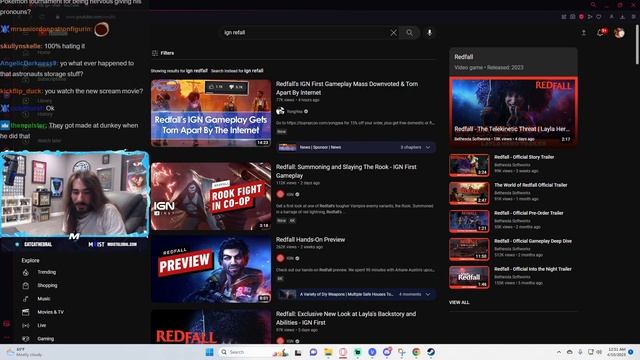640x360 pixels.
Task: Select Trending in Explore menu
Action: [47, 272]
